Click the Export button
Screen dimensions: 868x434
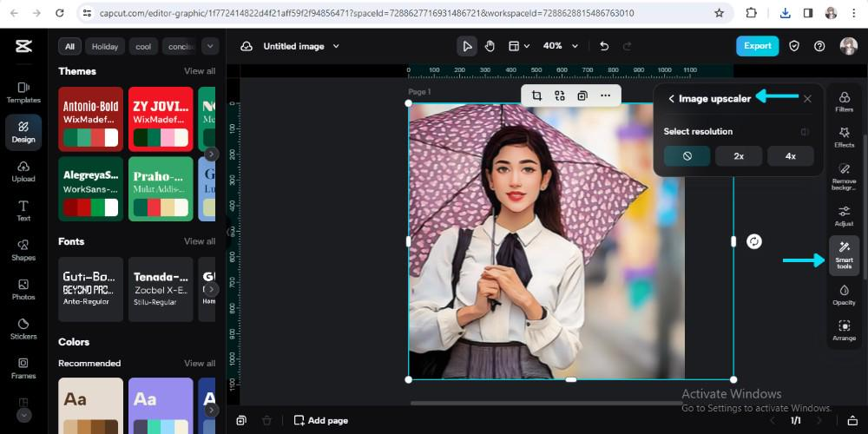[x=757, y=46]
